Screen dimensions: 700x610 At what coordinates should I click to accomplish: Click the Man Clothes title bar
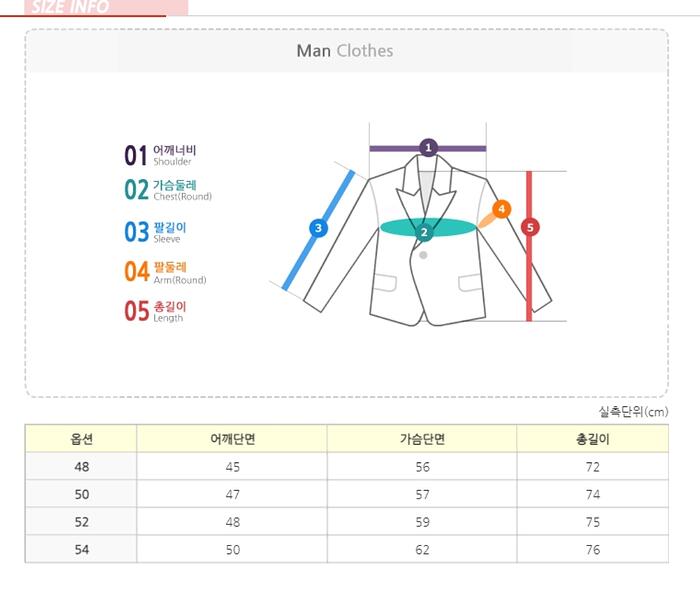(x=345, y=51)
